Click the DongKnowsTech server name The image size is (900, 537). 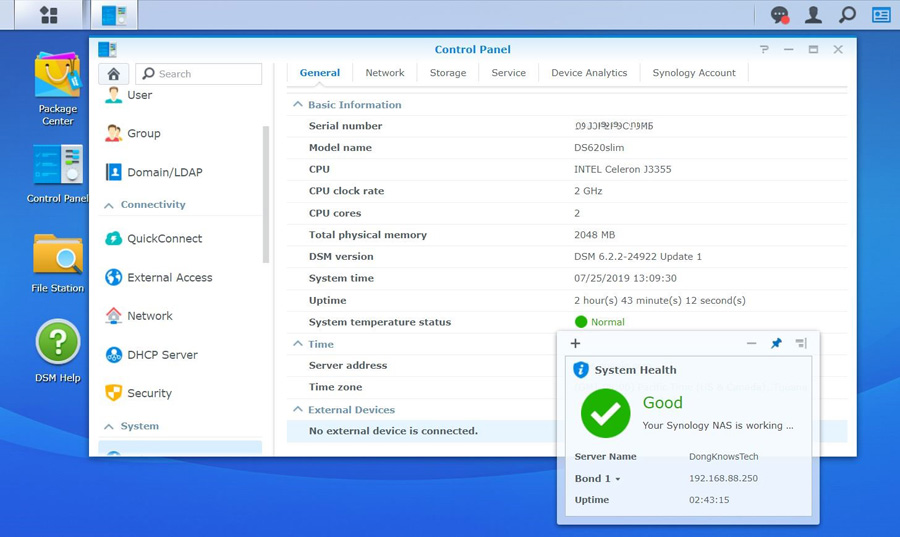tap(723, 457)
